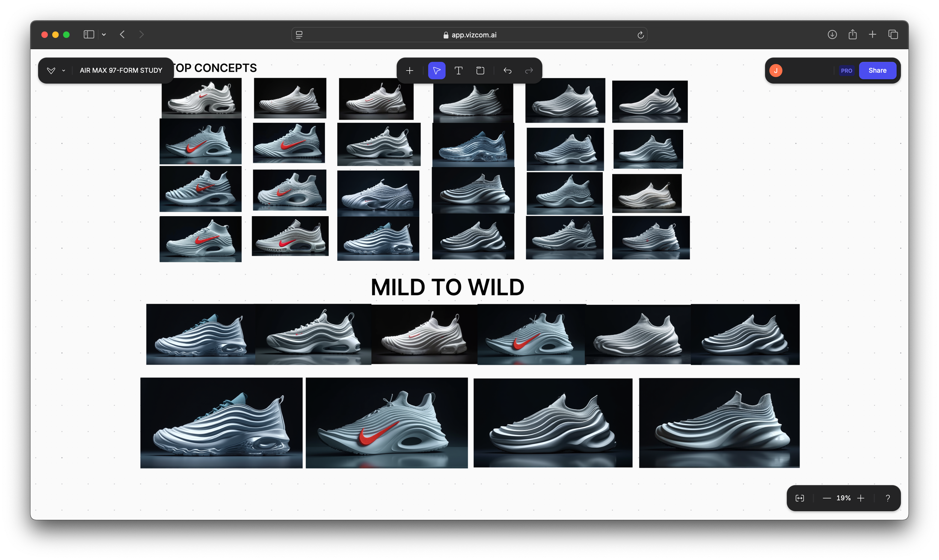Toggle the Safari sidebar

pyautogui.click(x=89, y=35)
